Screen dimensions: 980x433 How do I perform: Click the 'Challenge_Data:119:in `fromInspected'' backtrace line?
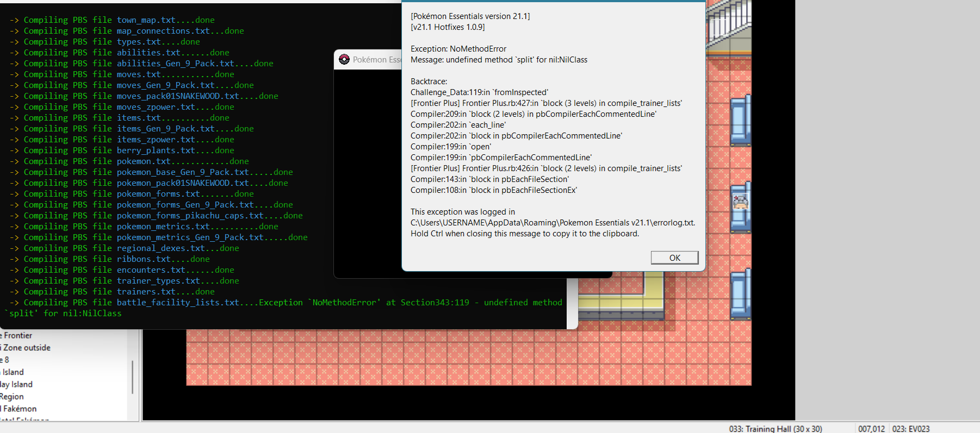point(480,92)
